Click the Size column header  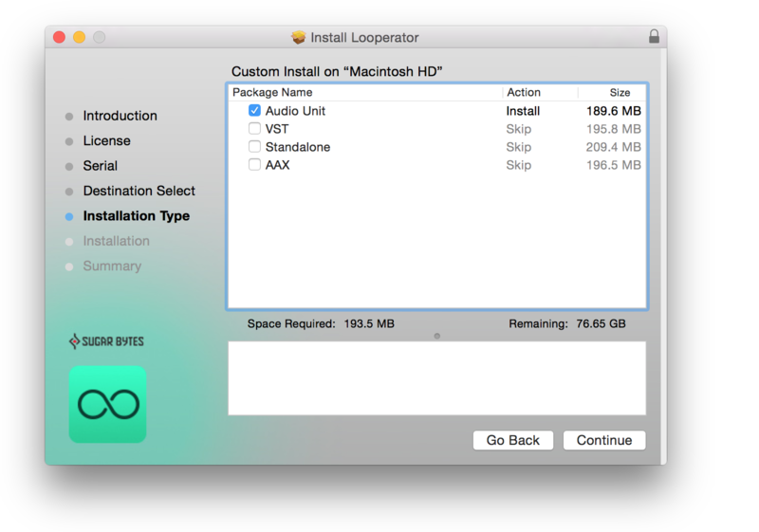620,93
